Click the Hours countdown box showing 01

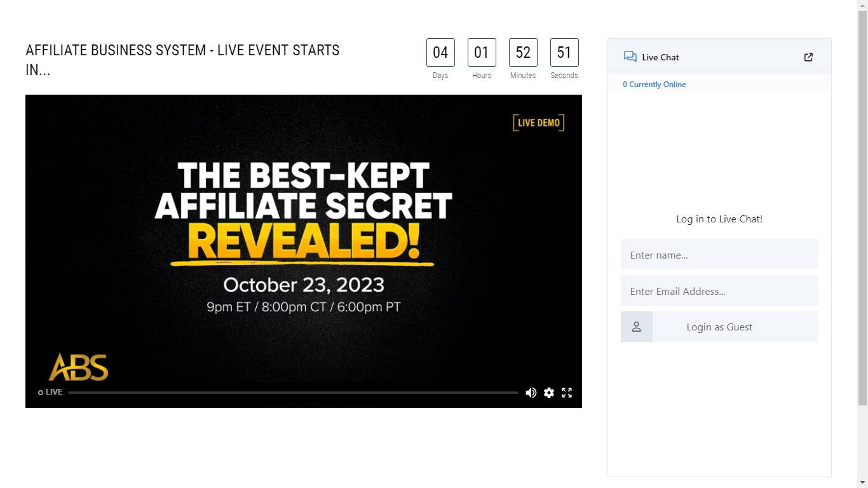[482, 52]
